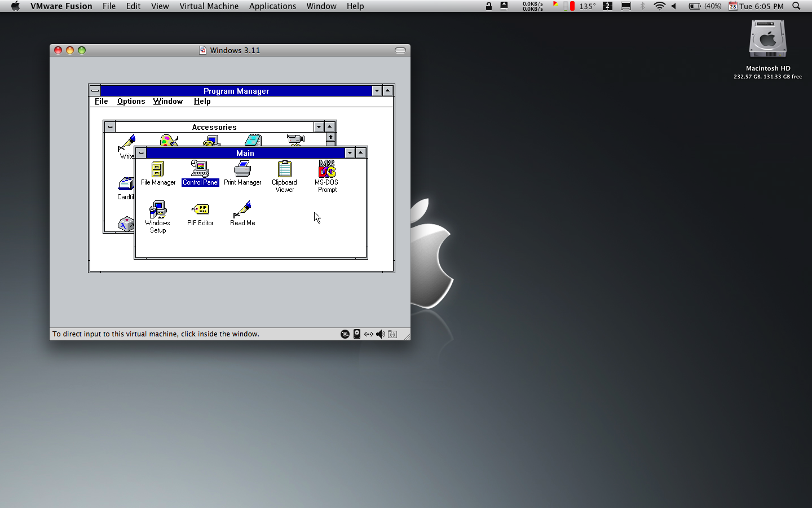Screen dimensions: 812x508
Task: Open Program Manager's Window menu
Action: pyautogui.click(x=168, y=102)
